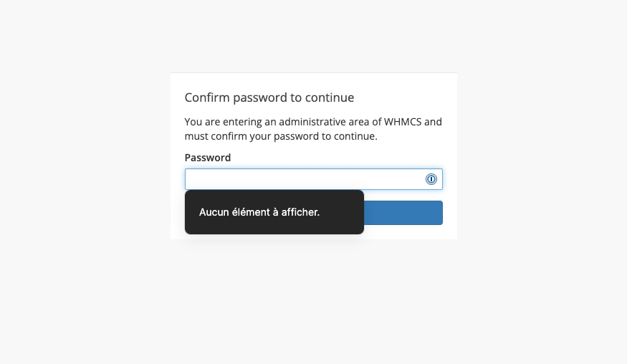The height and width of the screenshot is (364, 627).
Task: Click the WHMCS administrative area description text
Action: click(313, 128)
